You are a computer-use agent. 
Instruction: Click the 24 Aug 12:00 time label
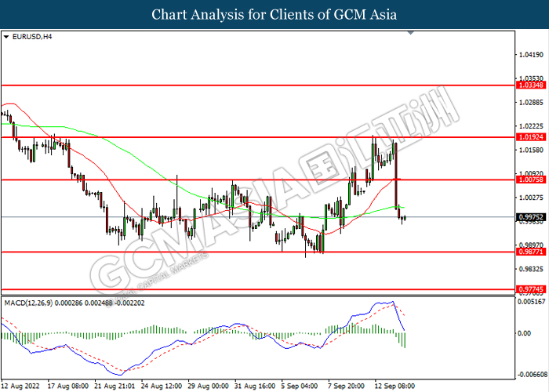point(162,387)
